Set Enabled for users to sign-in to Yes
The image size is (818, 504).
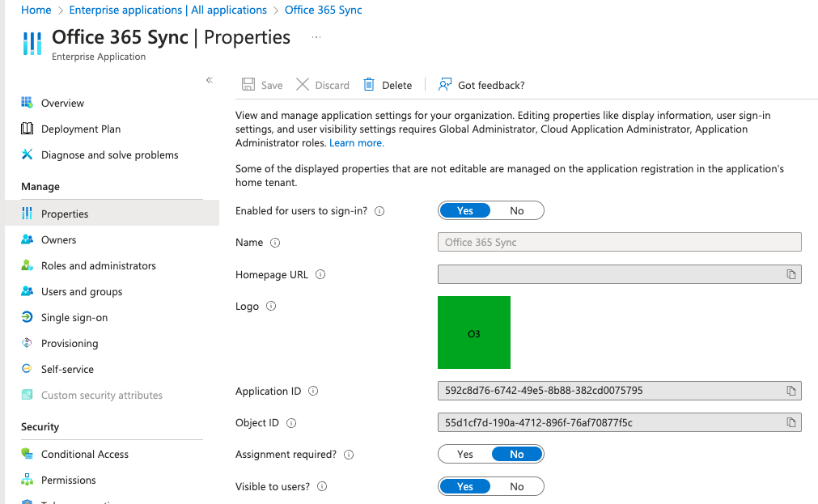click(x=464, y=211)
